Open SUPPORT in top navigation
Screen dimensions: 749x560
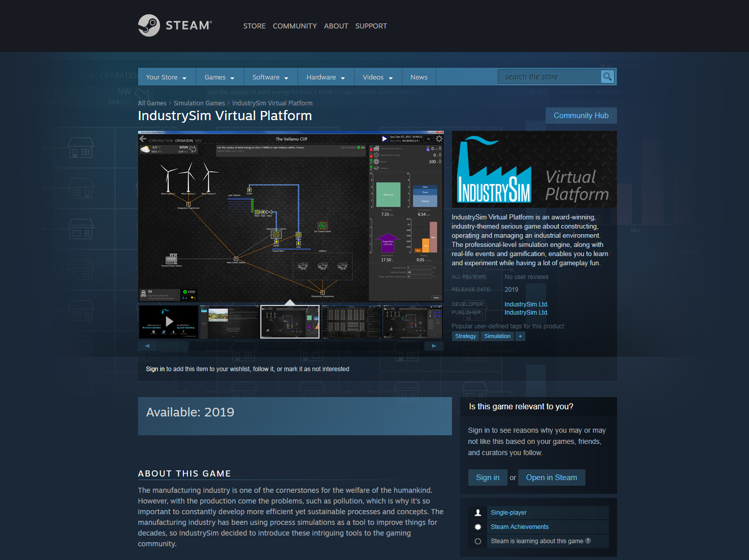tap(371, 26)
